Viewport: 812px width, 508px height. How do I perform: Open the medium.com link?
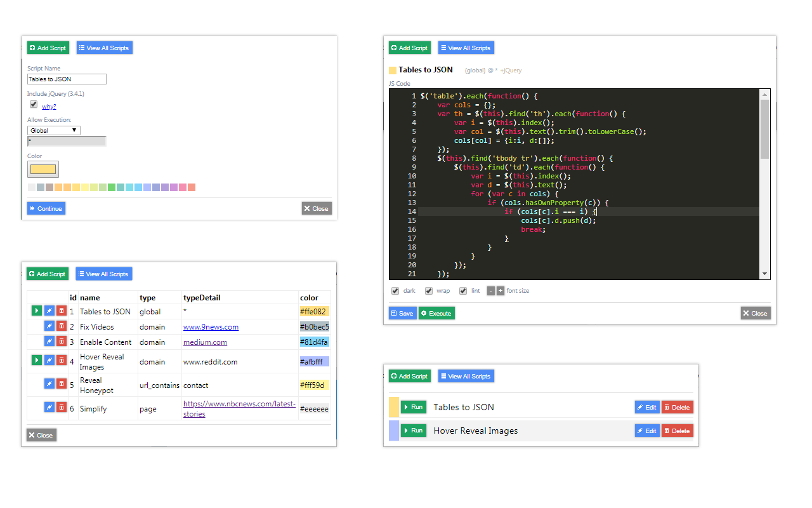coord(205,342)
